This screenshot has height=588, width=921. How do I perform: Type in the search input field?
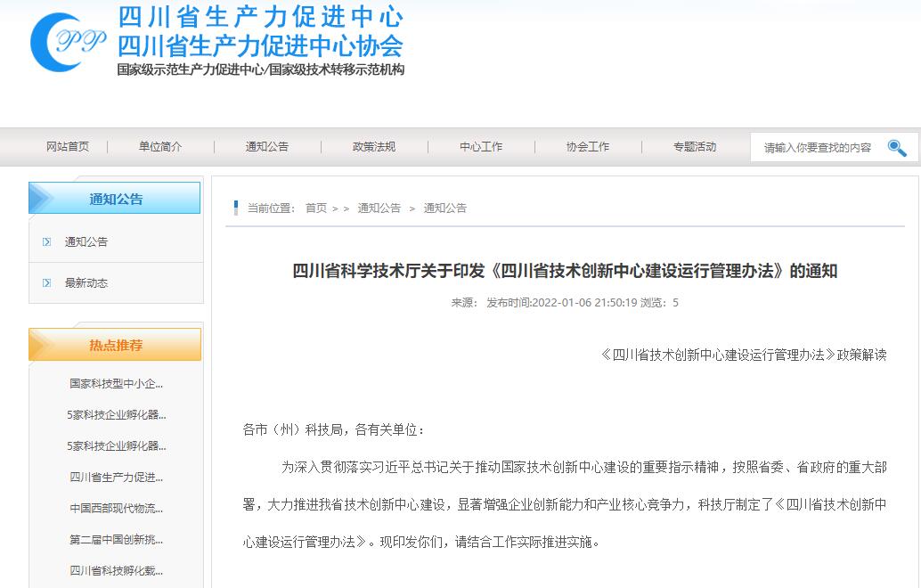click(x=817, y=148)
